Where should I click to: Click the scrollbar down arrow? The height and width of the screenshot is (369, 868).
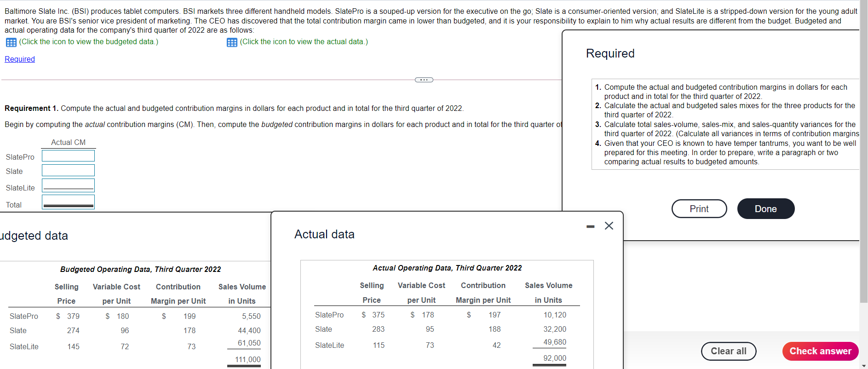coord(863,366)
